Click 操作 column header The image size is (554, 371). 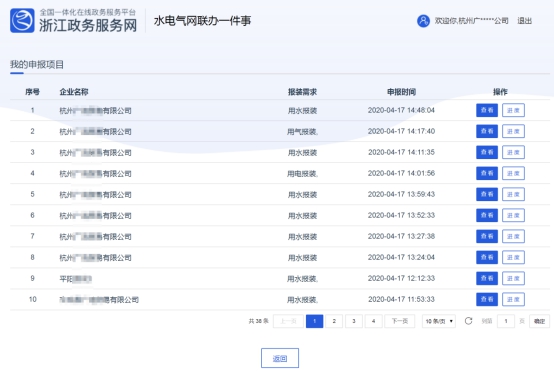(x=500, y=92)
